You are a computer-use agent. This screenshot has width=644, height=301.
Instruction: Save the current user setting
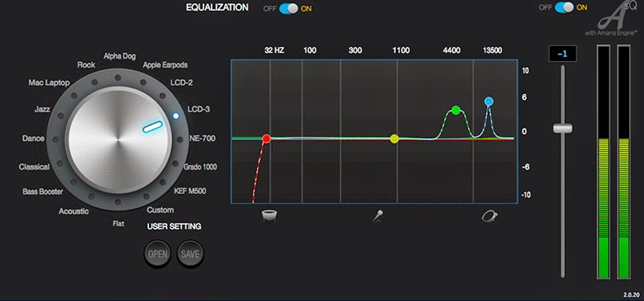pos(190,253)
